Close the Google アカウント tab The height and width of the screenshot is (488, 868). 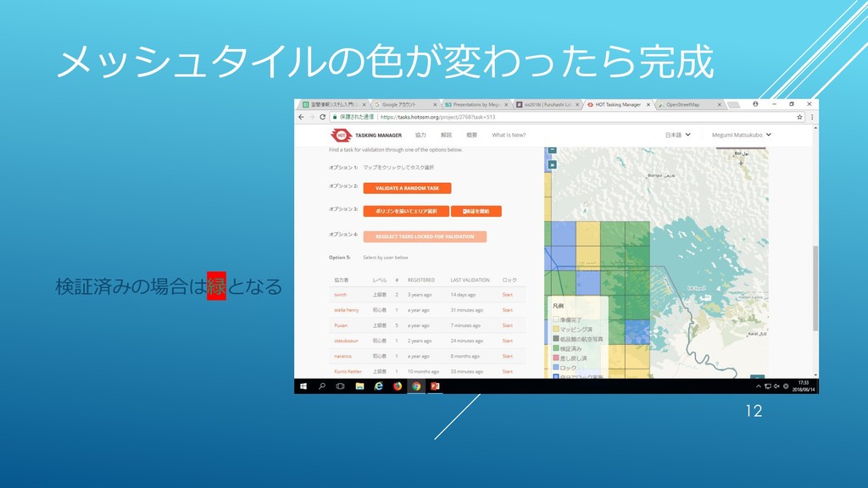[x=435, y=104]
